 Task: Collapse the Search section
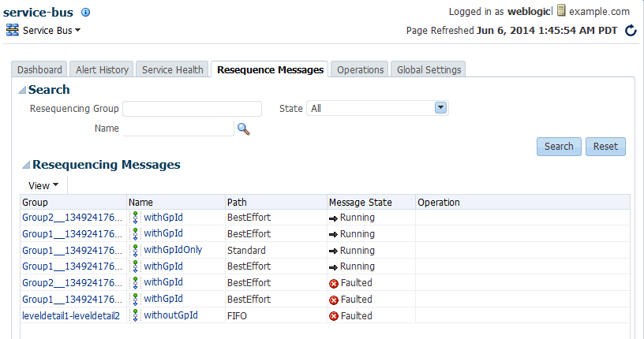pos(22,90)
